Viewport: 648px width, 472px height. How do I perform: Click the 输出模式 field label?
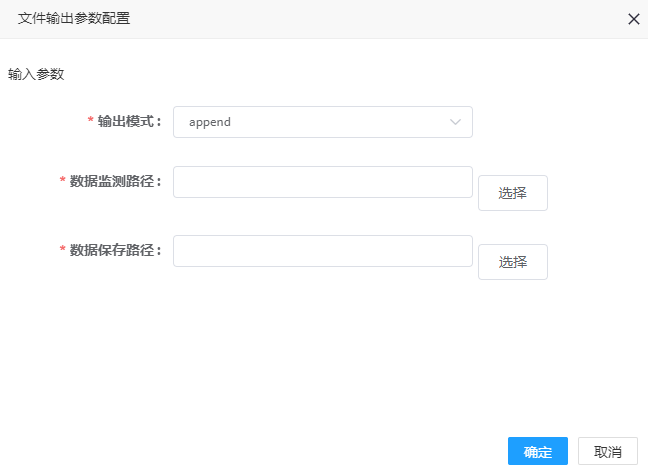point(129,122)
